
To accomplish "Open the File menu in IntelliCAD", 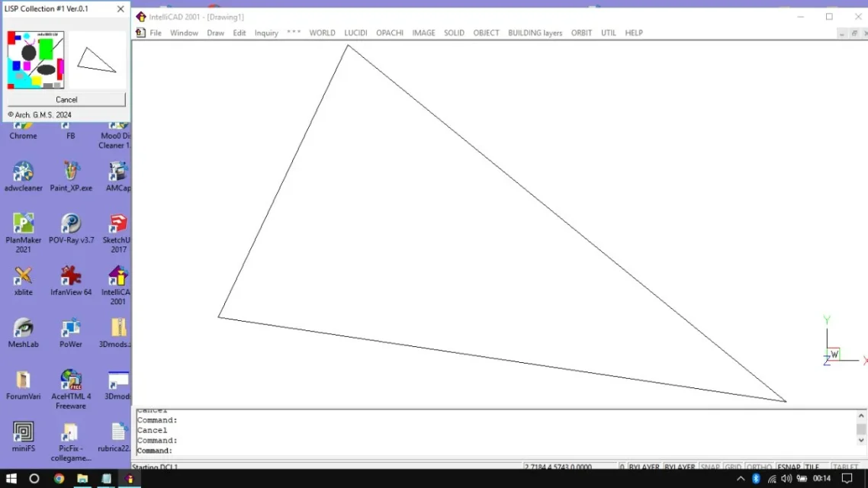I will point(156,33).
